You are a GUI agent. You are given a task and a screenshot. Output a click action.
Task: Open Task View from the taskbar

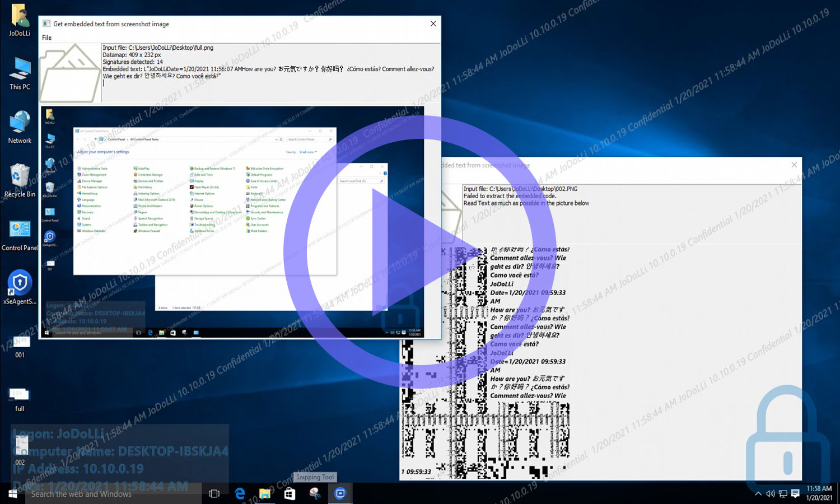(214, 493)
